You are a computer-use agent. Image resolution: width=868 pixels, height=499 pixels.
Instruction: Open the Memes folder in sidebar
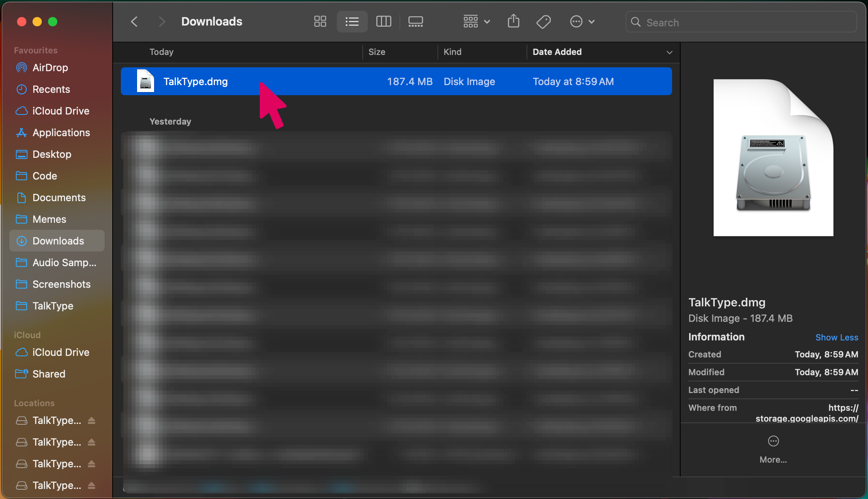[57, 219]
